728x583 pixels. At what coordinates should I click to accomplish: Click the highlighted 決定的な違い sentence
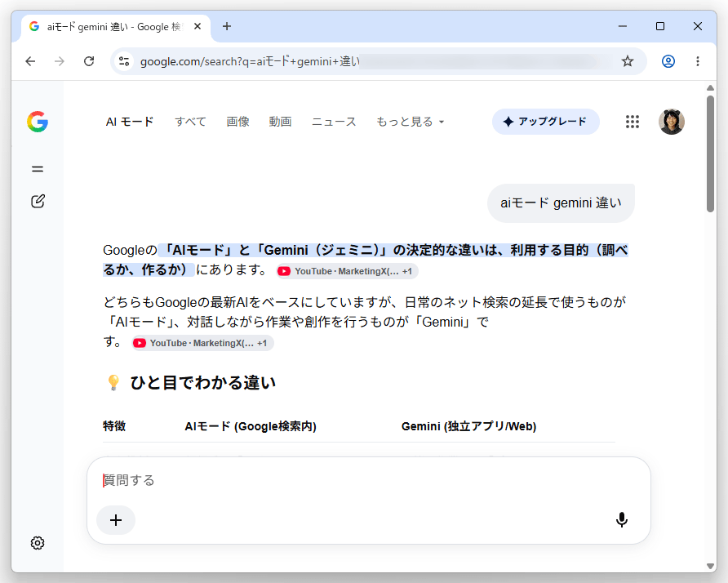tap(365, 260)
